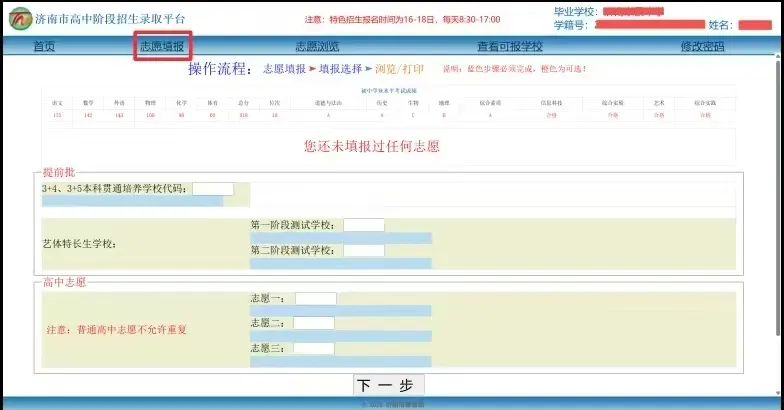
Task: Open the 首页 navigation tab
Action: click(x=44, y=46)
